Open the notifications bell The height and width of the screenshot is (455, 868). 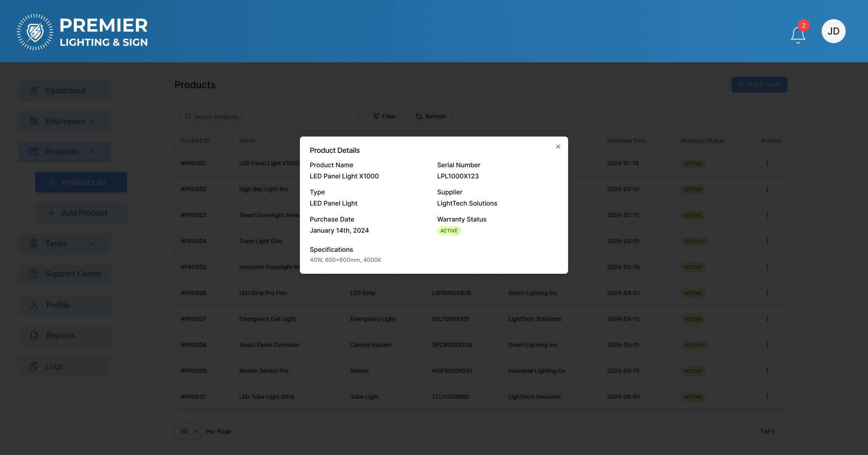[x=798, y=34]
